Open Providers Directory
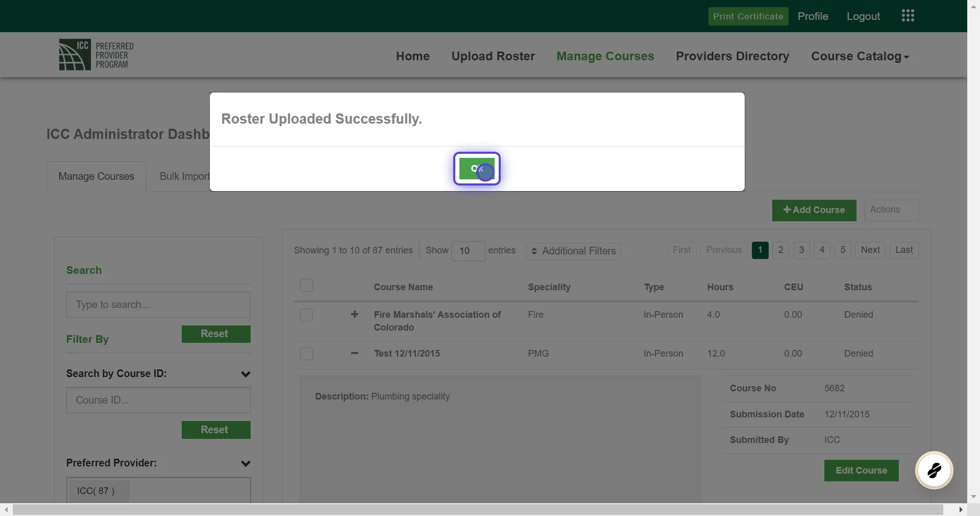The width and height of the screenshot is (980, 516). 732,56
